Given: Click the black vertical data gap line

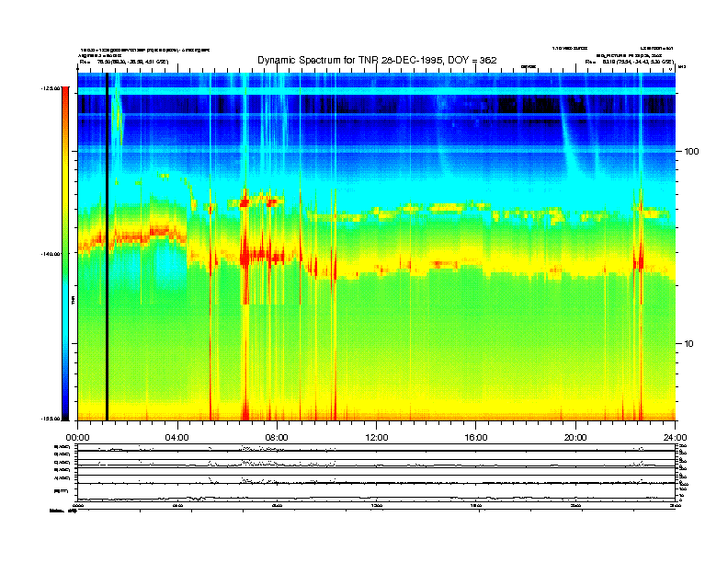Looking at the screenshot, I should (107, 247).
